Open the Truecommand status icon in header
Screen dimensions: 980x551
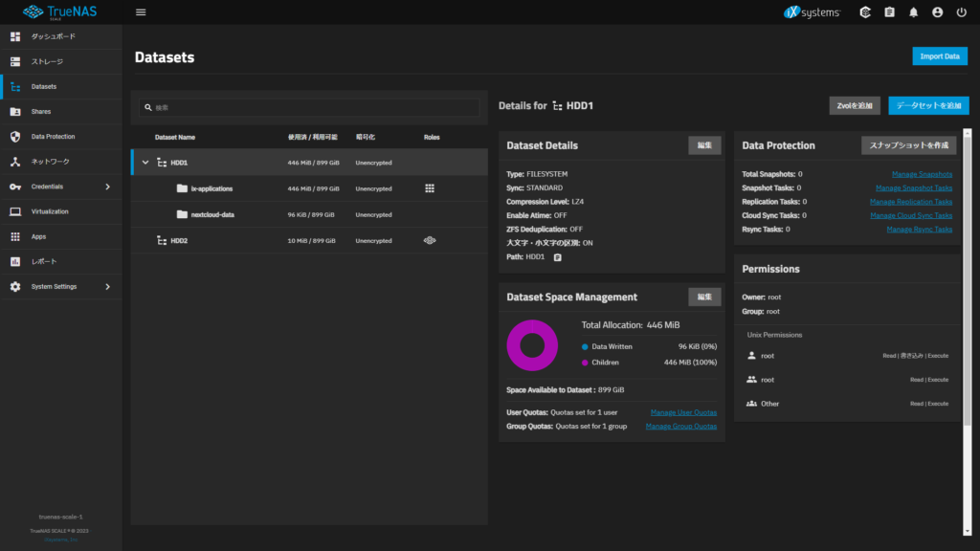point(864,11)
